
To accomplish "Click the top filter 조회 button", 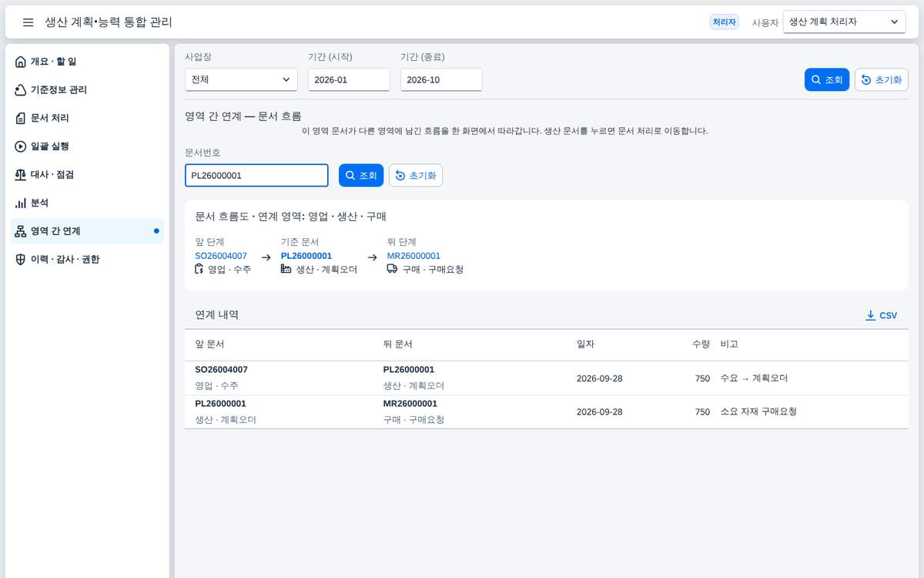I will [x=827, y=79].
